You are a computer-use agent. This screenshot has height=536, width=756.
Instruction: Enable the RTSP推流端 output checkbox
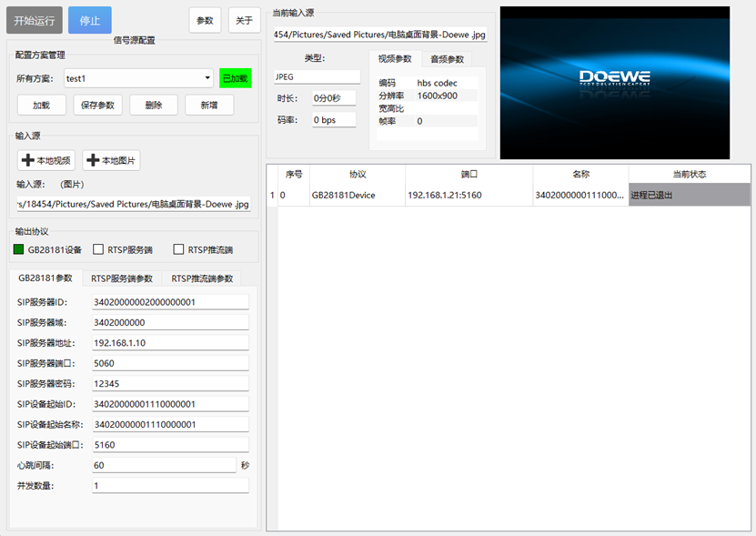coord(178,249)
